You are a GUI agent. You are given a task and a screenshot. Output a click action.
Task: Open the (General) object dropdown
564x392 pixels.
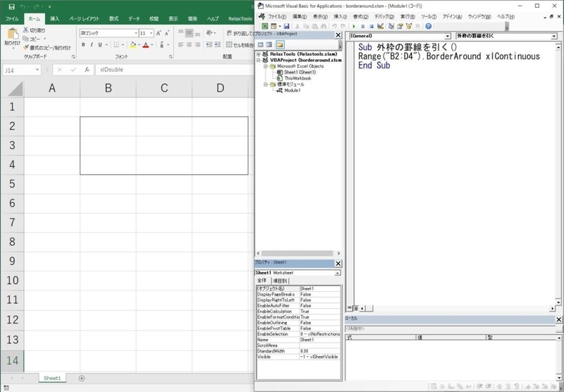447,36
